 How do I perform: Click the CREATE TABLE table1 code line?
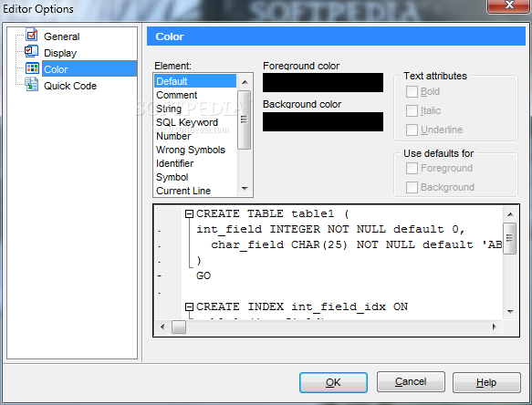click(273, 213)
